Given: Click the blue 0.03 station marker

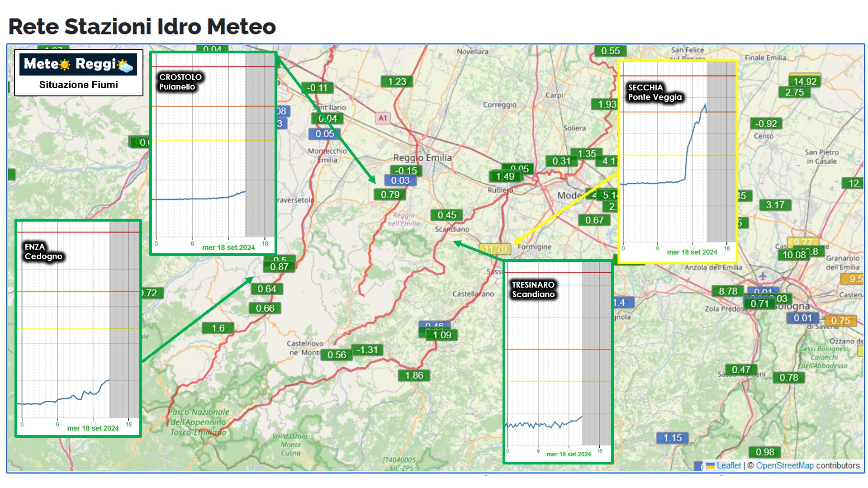Looking at the screenshot, I should click(x=400, y=180).
